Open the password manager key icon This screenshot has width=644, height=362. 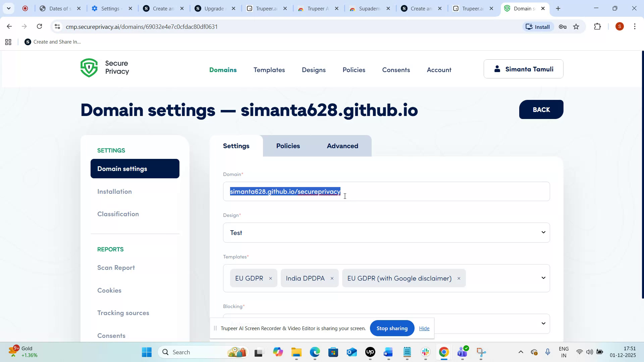pyautogui.click(x=562, y=26)
